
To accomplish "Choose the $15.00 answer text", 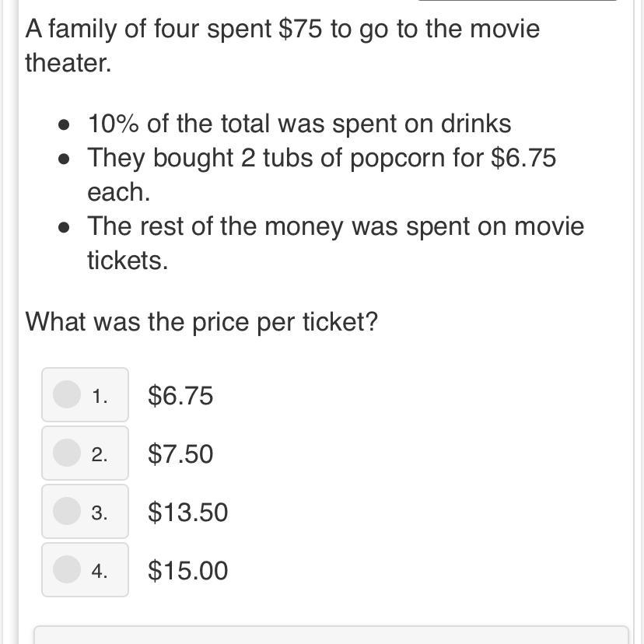I will pyautogui.click(x=188, y=571).
